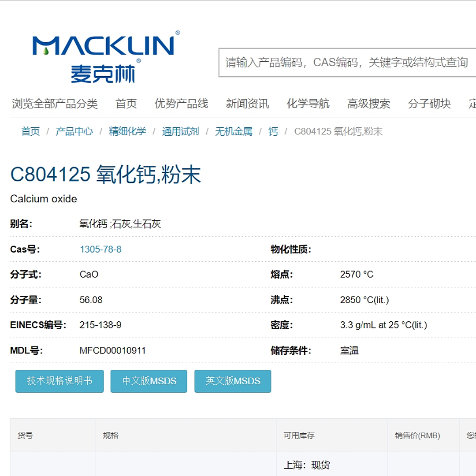Screen dimensions: 476x476
Task: Select molecular formula CaO text
Action: 89,275
